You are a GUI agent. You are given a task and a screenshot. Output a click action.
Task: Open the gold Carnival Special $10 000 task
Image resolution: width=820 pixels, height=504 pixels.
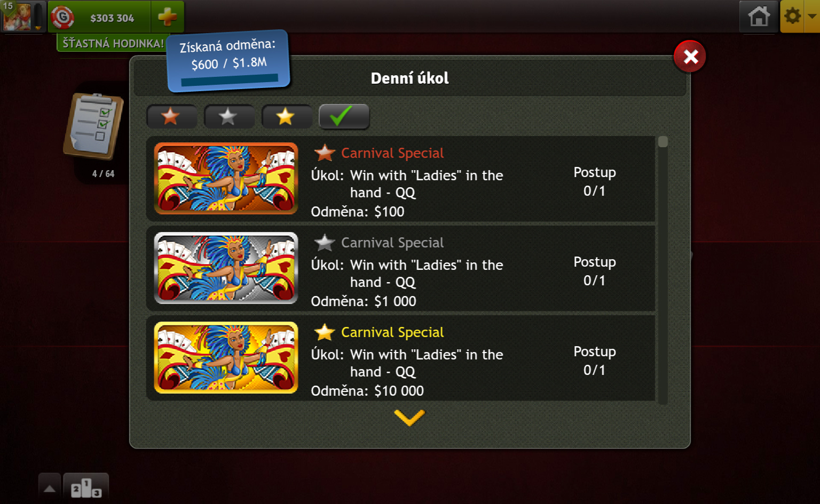pyautogui.click(x=400, y=358)
